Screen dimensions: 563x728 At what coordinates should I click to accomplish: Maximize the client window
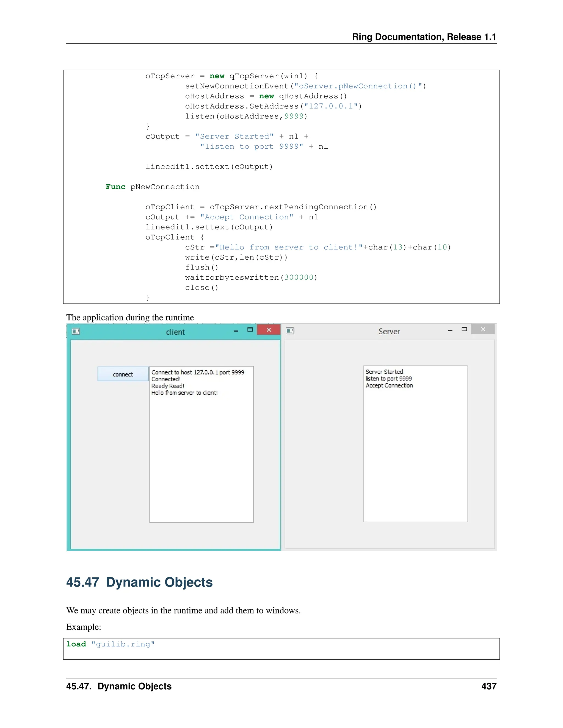tap(250, 330)
